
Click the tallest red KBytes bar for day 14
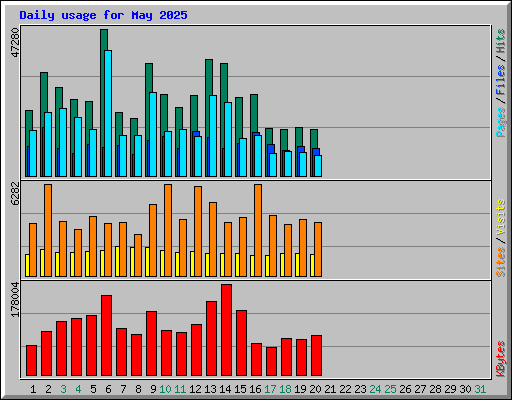(226, 330)
